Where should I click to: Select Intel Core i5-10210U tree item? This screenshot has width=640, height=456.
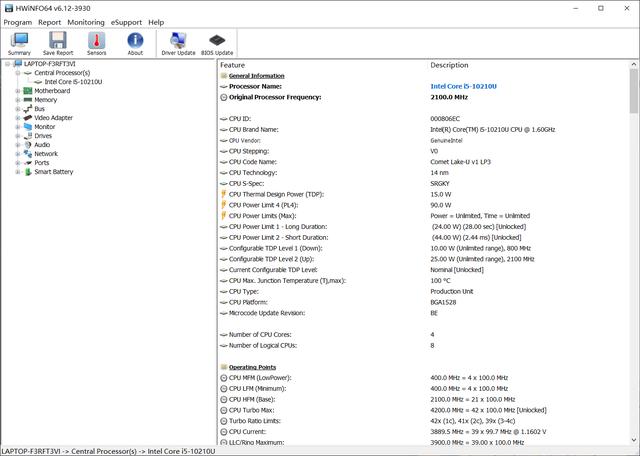coord(73,82)
